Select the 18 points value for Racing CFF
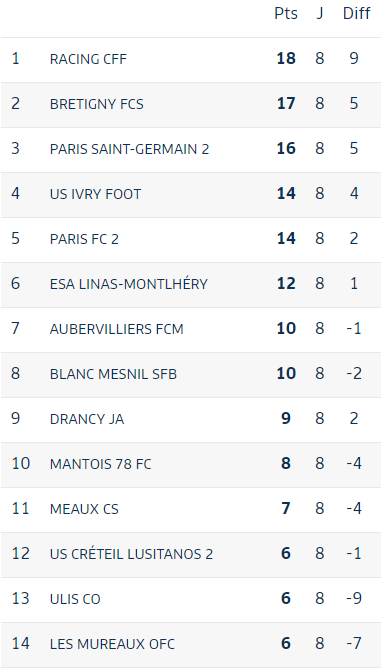Viewport: 387px width, 670px height. point(286,59)
